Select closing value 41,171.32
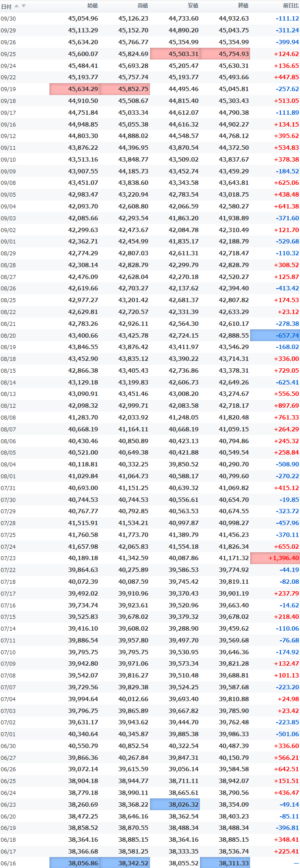 click(x=234, y=558)
